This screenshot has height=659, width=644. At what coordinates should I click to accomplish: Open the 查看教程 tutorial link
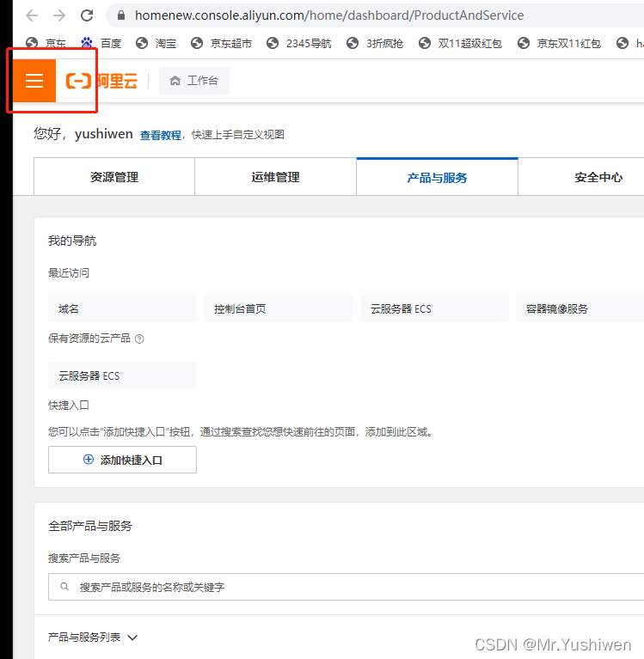tap(161, 135)
